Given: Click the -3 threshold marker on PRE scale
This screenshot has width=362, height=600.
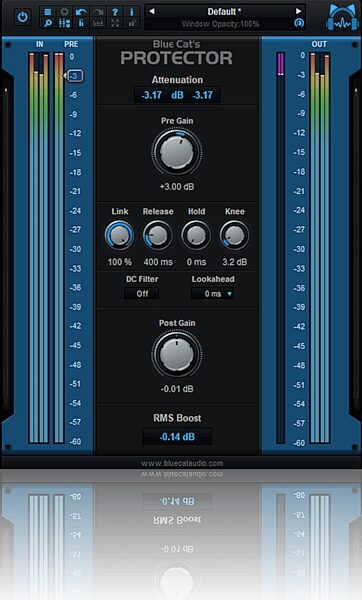Looking at the screenshot, I should 74,76.
